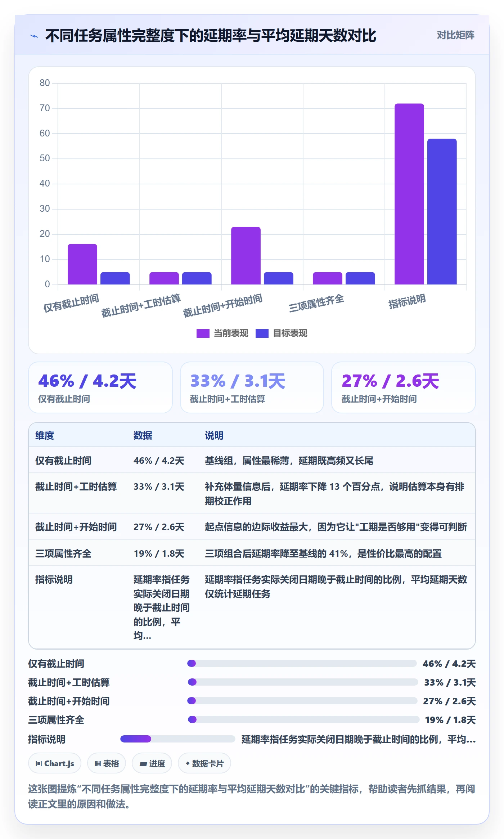Click the progress bar for 截止时间+开始时间
This screenshot has height=839, width=504.
[302, 701]
